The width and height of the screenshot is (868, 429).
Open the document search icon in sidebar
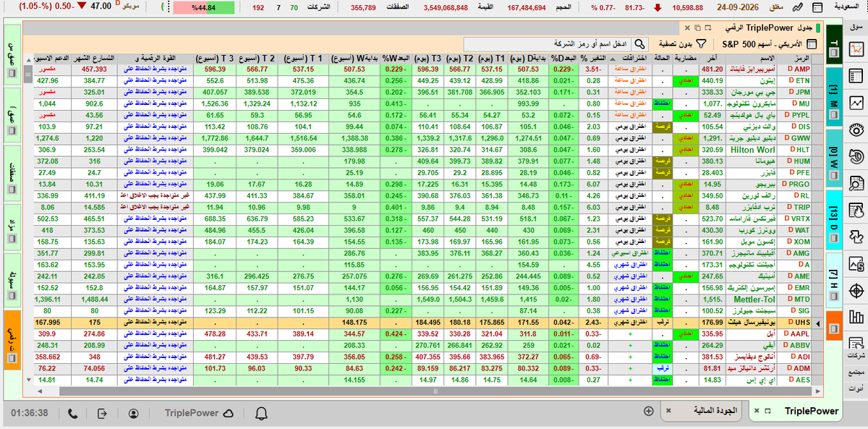[857, 183]
